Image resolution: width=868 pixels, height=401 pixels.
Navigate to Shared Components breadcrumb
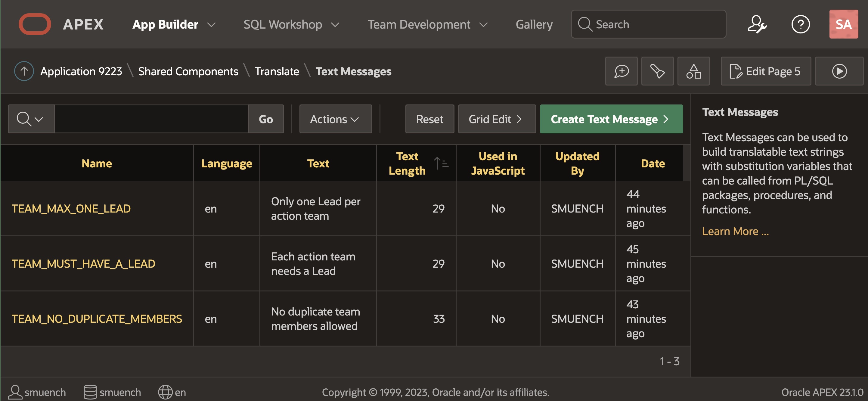[188, 71]
